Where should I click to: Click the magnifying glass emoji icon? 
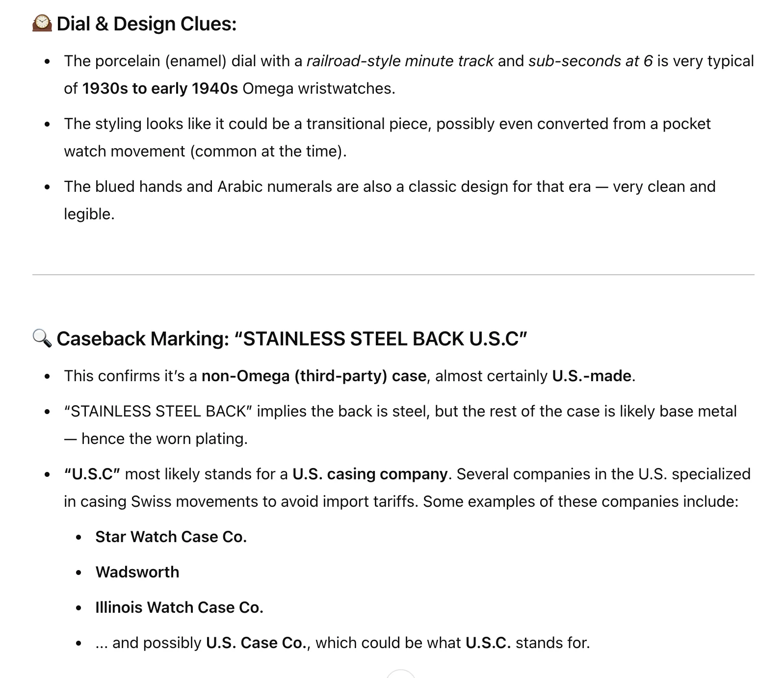click(42, 338)
